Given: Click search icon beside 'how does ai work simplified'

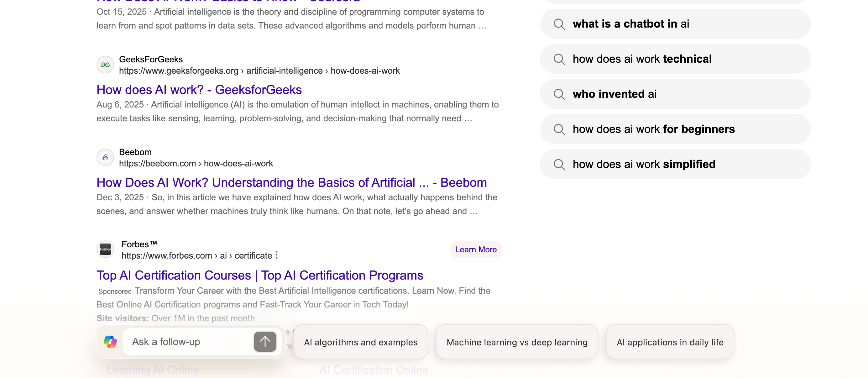Looking at the screenshot, I should click(x=559, y=165).
